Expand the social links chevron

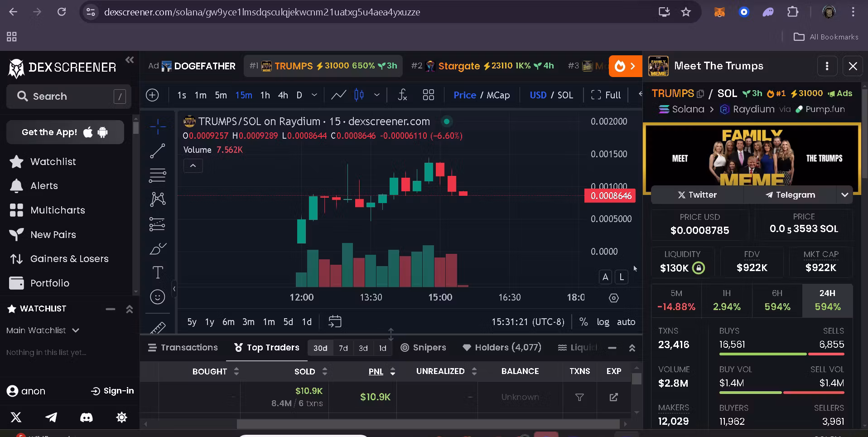tap(844, 195)
